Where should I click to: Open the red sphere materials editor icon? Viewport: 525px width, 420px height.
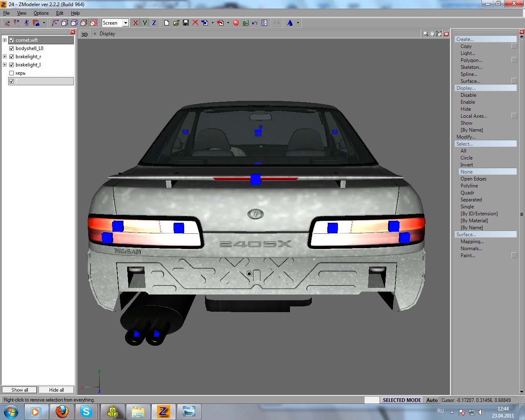point(236,23)
